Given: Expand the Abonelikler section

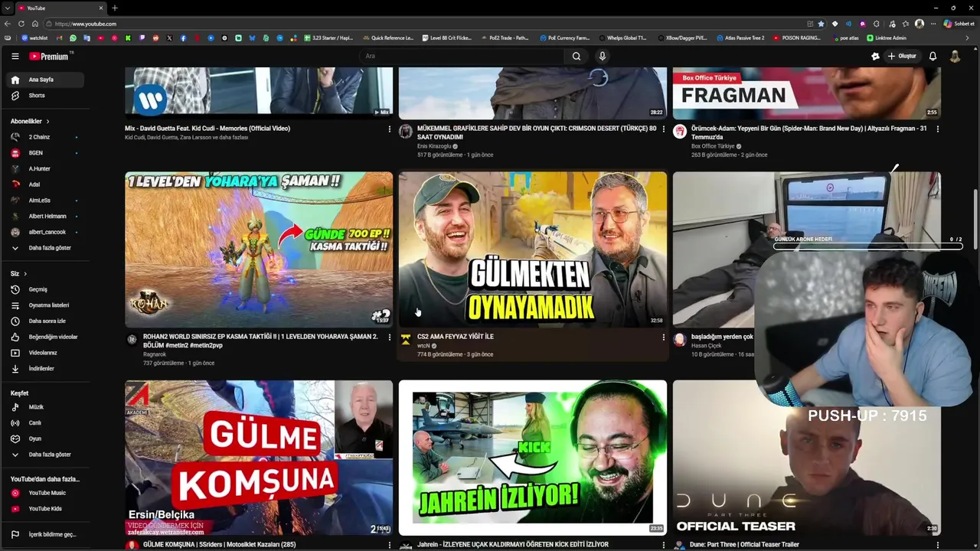Looking at the screenshot, I should point(30,121).
